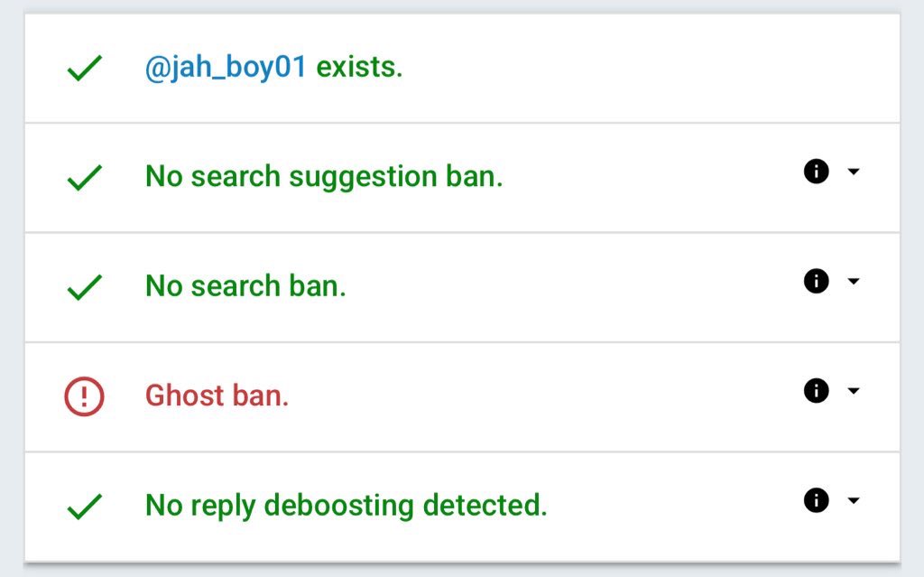This screenshot has height=577, width=924.
Task: Expand the No search ban dropdown arrow
Action: click(x=854, y=281)
